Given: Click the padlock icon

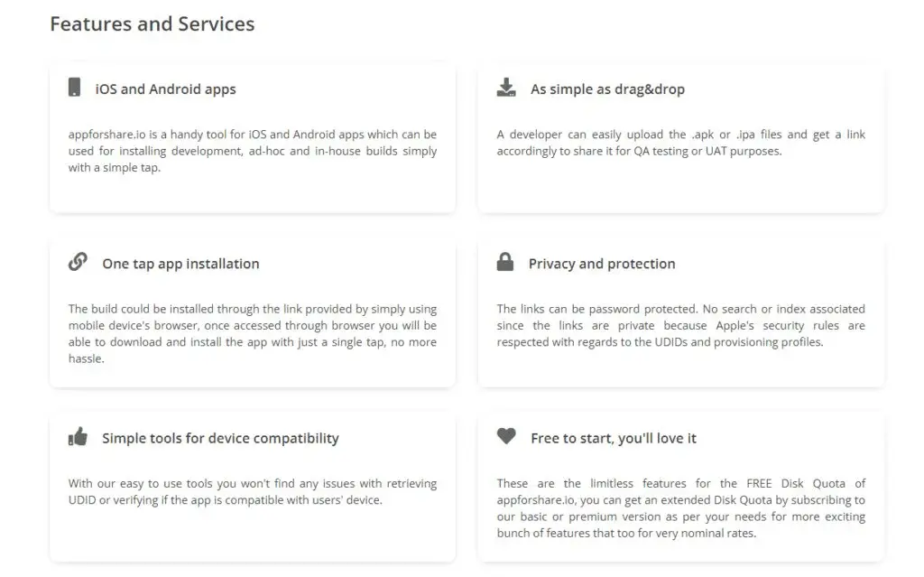Looking at the screenshot, I should point(505,261).
